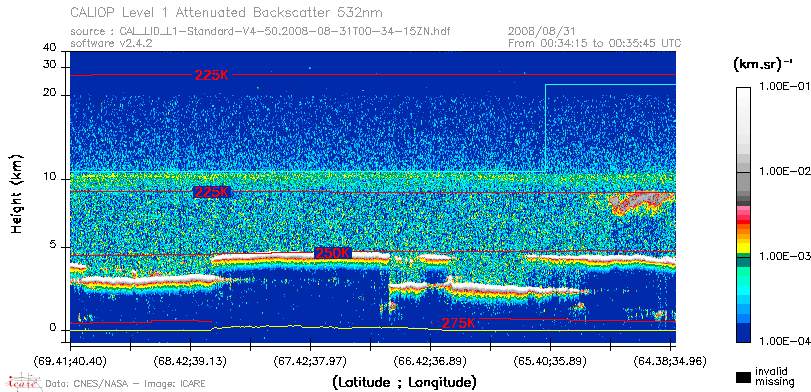
Task: Click the x-axis label "(67.42;37.97)"
Action: 310,361
